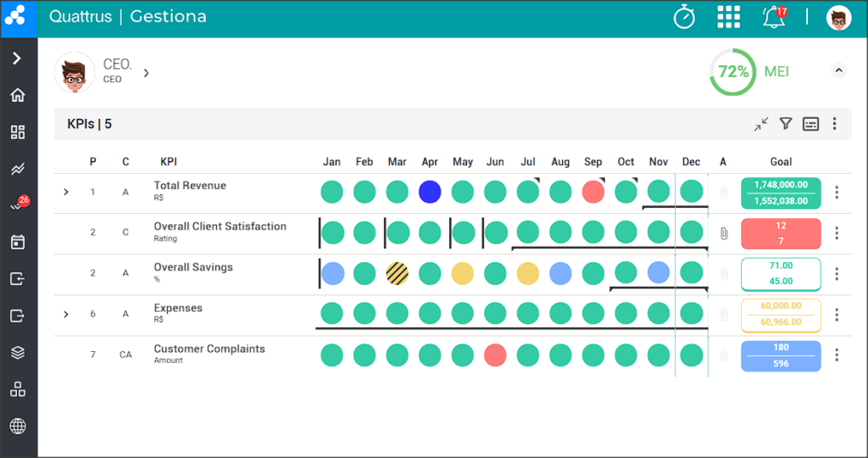Open the tasks icon with 26 badge
Screen dimensions: 868x458
point(19,204)
